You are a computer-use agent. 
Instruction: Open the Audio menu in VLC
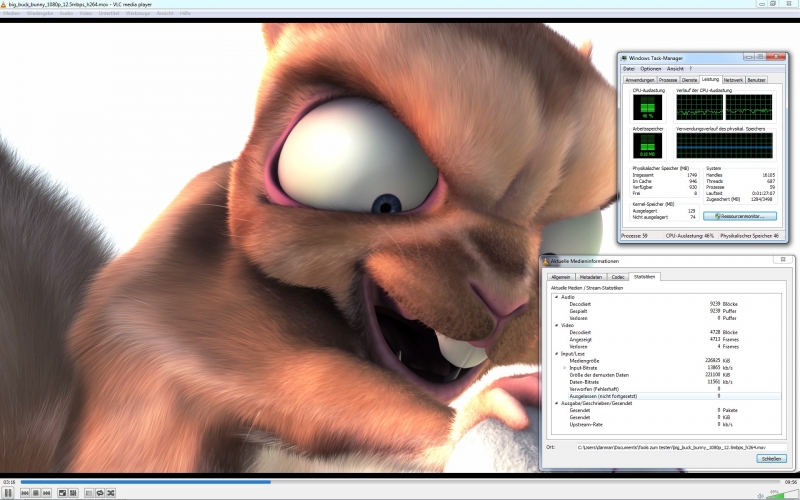(x=66, y=13)
